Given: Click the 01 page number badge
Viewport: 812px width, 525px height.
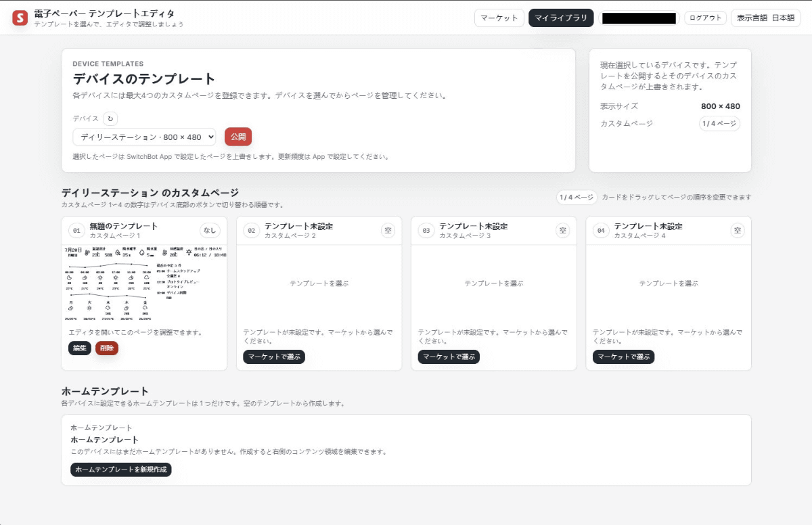Looking at the screenshot, I should (76, 231).
